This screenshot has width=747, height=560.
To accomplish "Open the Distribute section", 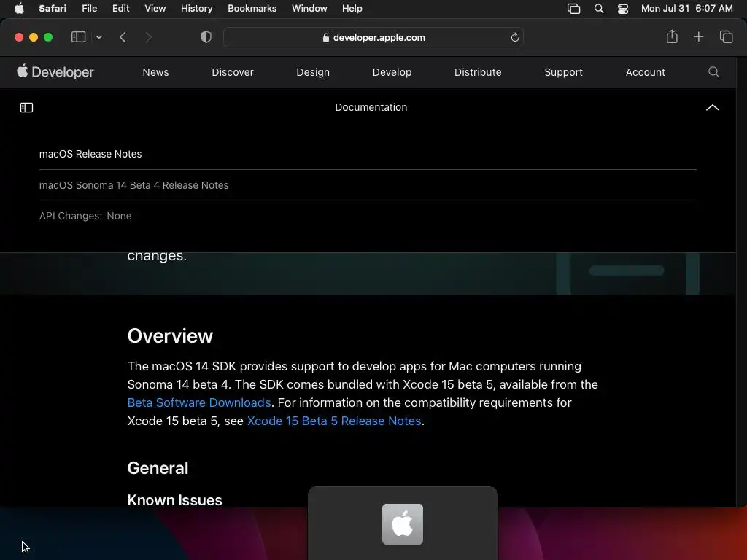I will click(x=478, y=72).
